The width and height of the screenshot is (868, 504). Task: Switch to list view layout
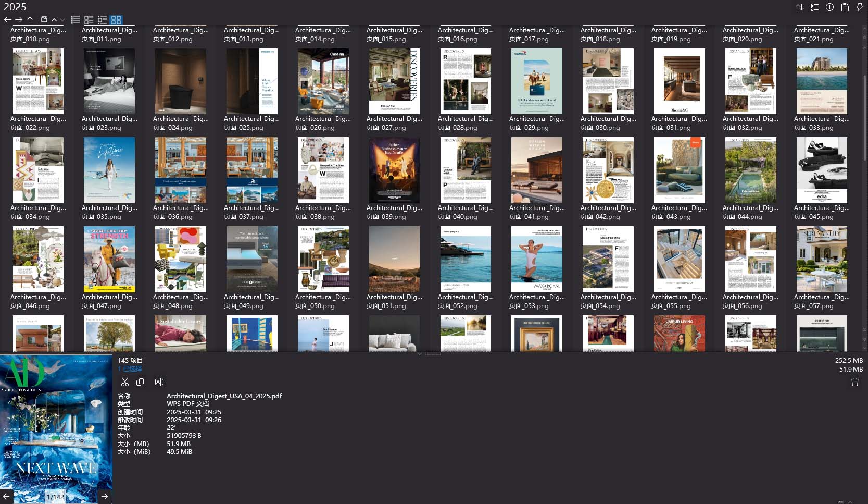coord(75,19)
